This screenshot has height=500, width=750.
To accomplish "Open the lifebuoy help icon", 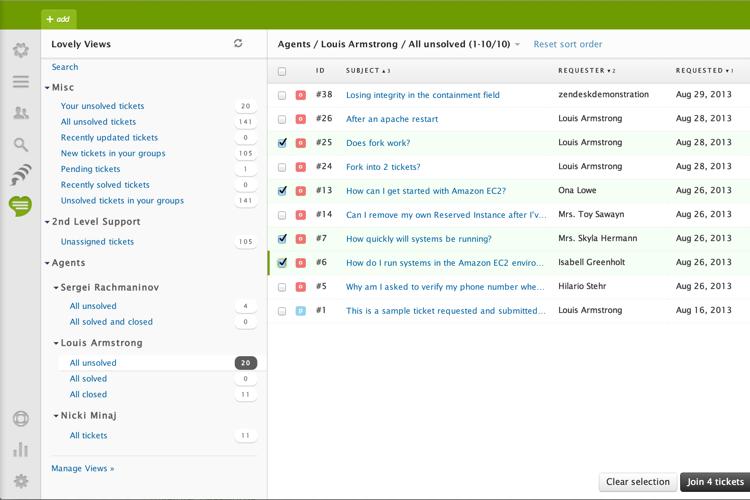I will (20, 419).
